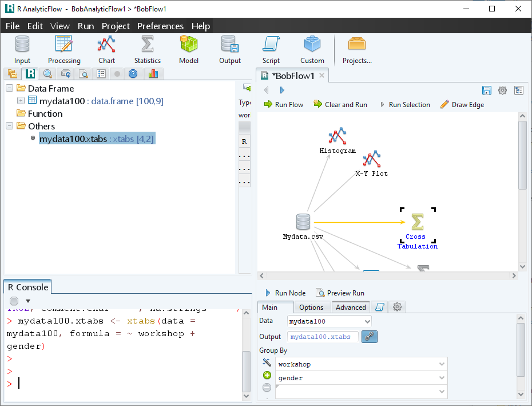Click the Run Flow button

click(283, 105)
